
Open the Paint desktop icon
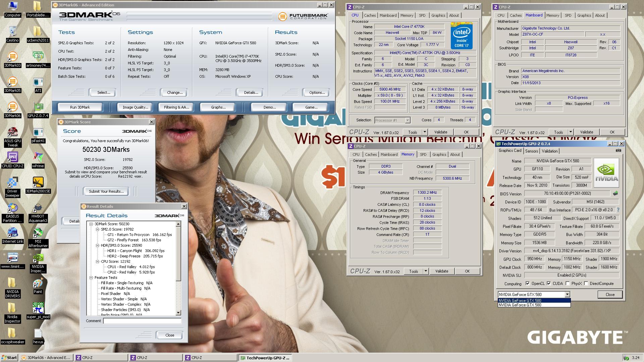pyautogui.click(x=38, y=286)
